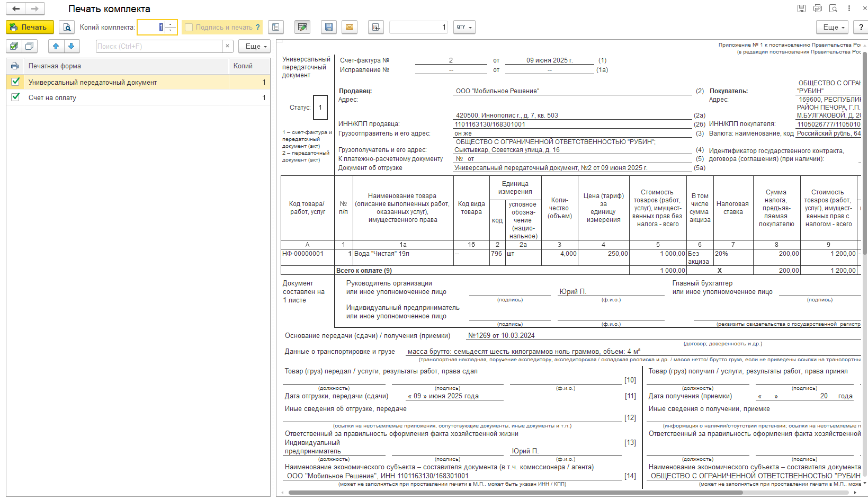Check all print forms icon
The width and height of the screenshot is (868, 500).
tap(14, 46)
